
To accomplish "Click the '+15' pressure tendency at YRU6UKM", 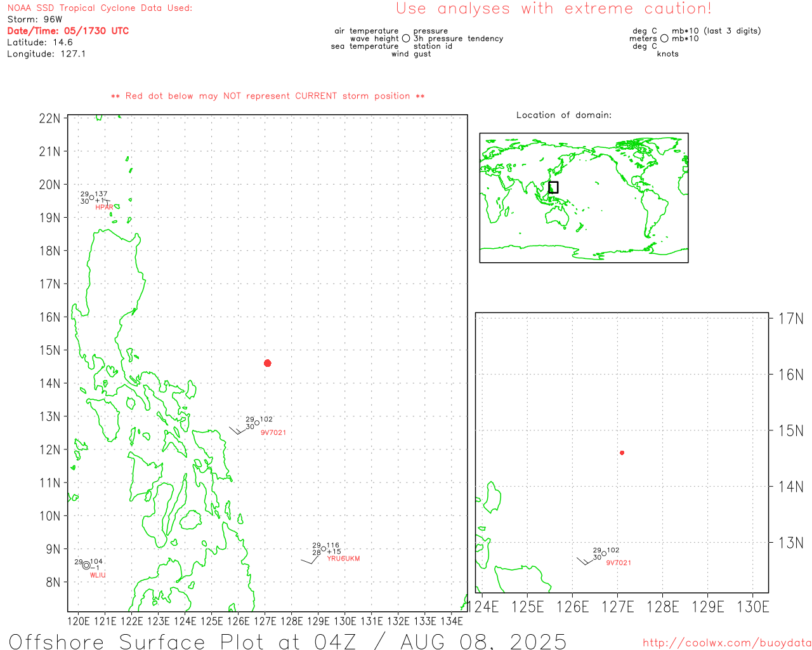I will [334, 552].
